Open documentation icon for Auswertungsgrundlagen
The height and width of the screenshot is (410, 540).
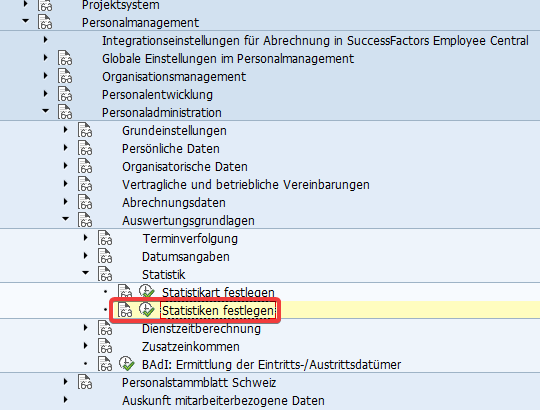tap(85, 220)
